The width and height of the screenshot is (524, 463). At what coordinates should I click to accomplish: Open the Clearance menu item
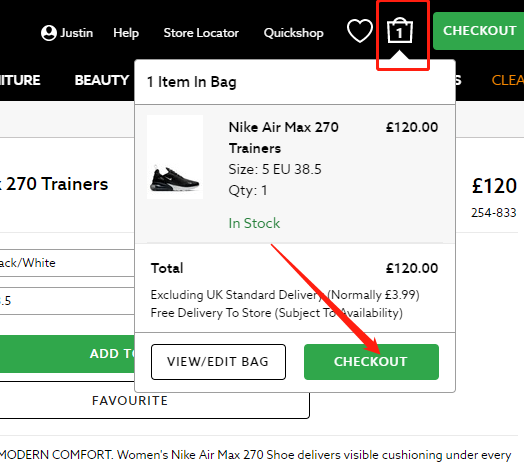click(x=508, y=80)
